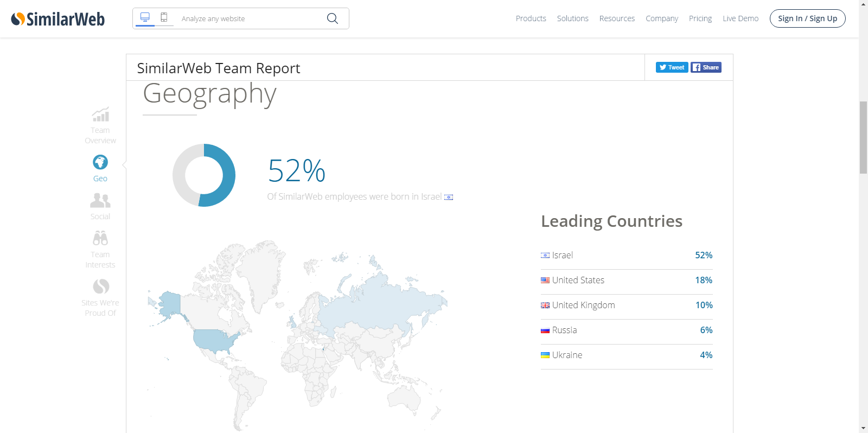868x433 pixels.
Task: Jump to the Social people icon
Action: click(x=100, y=201)
